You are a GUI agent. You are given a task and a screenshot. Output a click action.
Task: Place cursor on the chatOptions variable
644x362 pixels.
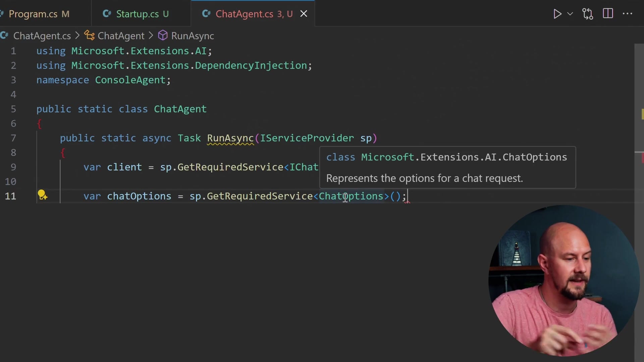tap(139, 196)
